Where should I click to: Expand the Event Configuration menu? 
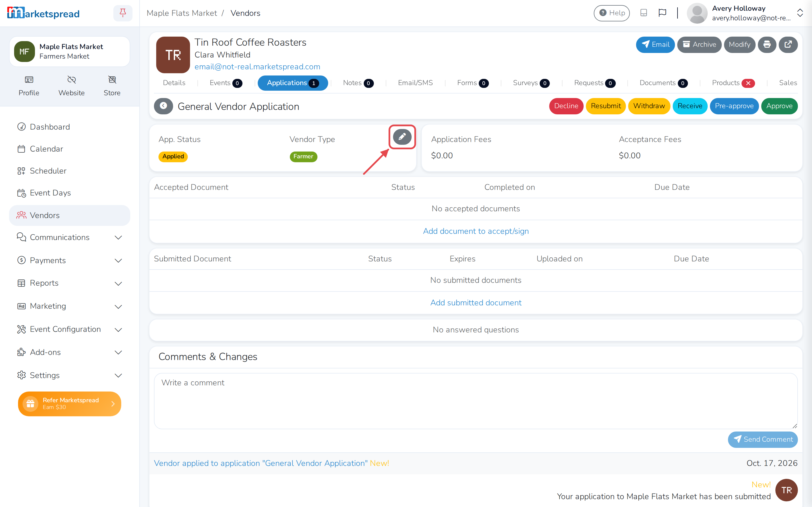point(69,329)
